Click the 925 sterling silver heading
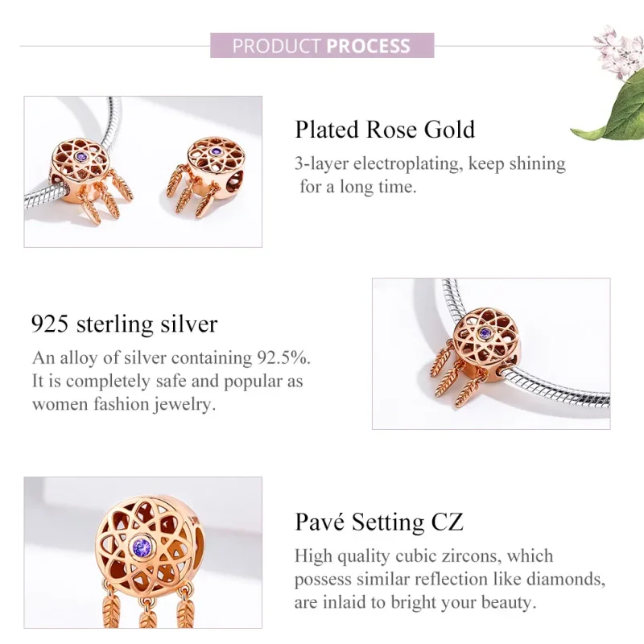Viewport: 644px width, 644px height. tap(125, 324)
